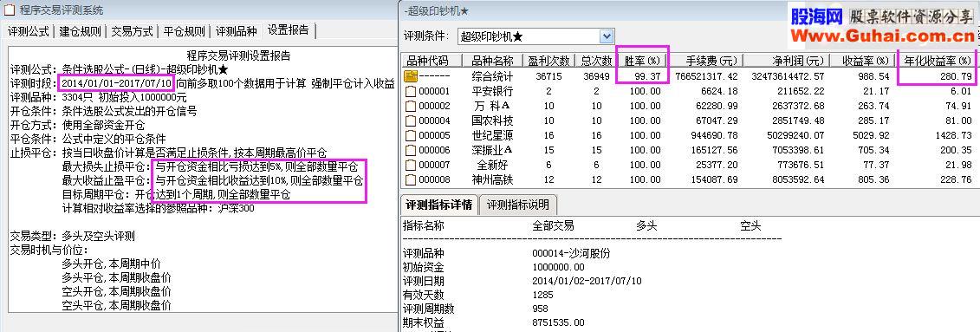Open the 评测条件 dropdown showing 超级印钞机★
This screenshot has width=980, height=332.
pyautogui.click(x=535, y=36)
